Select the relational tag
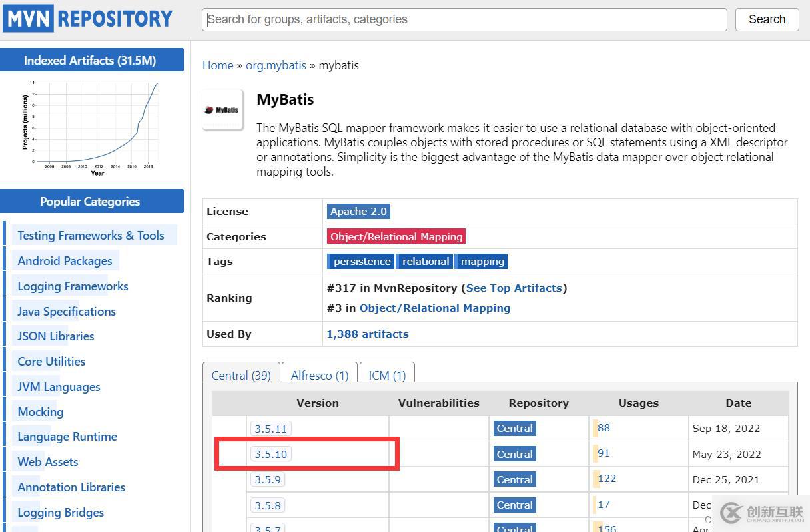The height and width of the screenshot is (532, 810). [426, 262]
